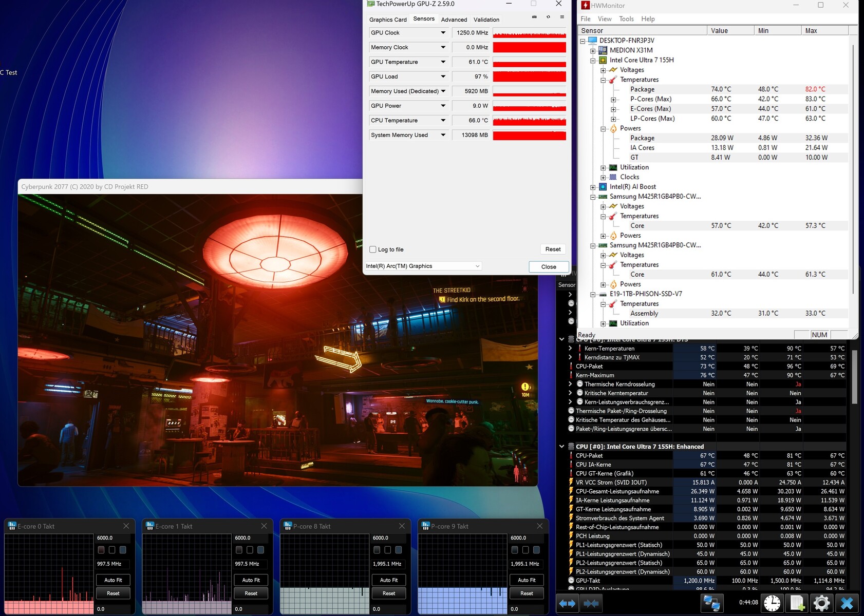The image size is (864, 616).
Task: Toggle first checkbox in E-core 0 Takt window
Action: point(101,550)
